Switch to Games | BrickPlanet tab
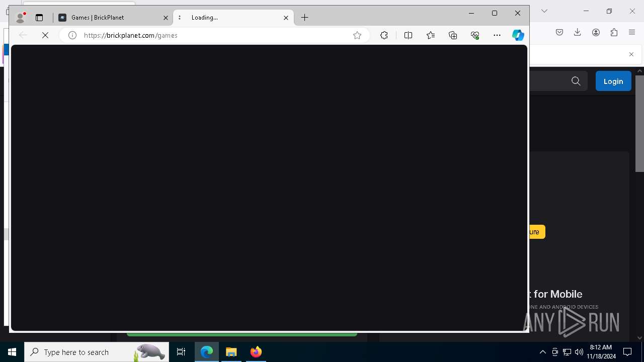Image resolution: width=644 pixels, height=362 pixels. (113, 18)
